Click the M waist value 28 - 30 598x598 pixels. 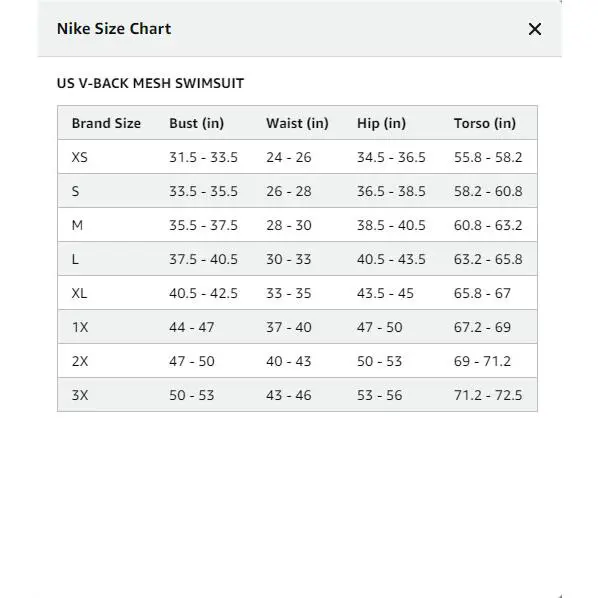click(x=289, y=225)
